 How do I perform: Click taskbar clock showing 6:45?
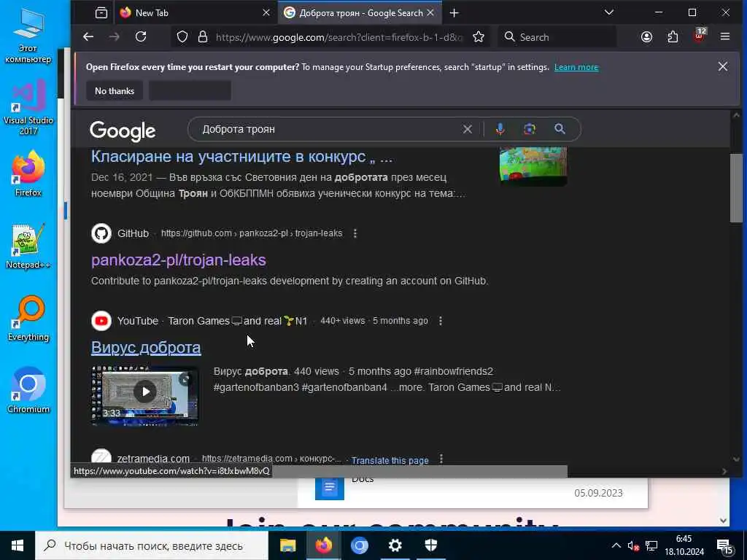click(x=684, y=545)
